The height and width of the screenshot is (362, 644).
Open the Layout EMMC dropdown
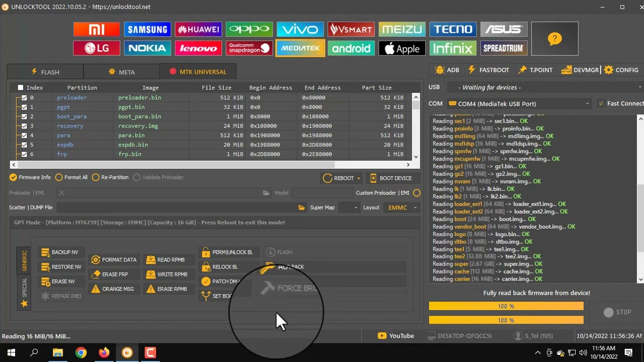(401, 208)
